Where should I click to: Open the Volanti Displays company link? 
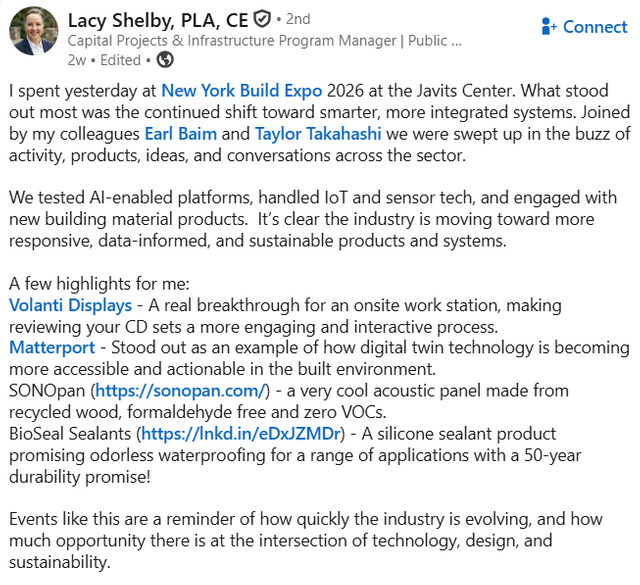71,305
